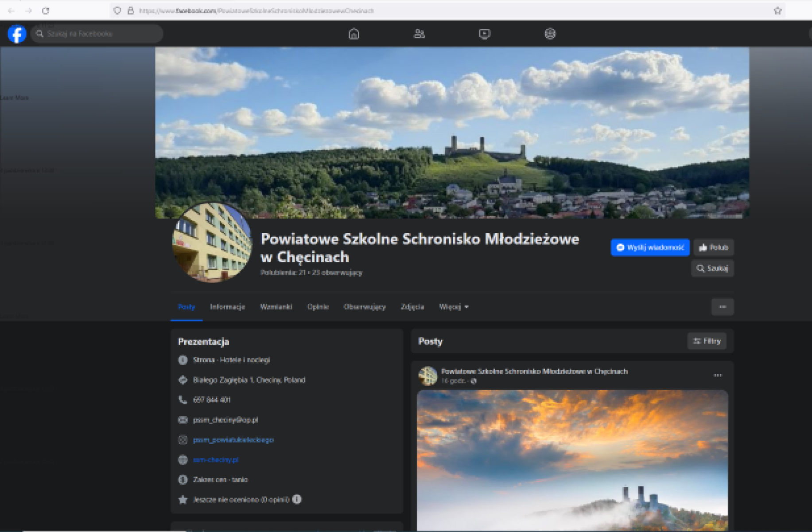Image resolution: width=812 pixels, height=532 pixels.
Task: Click the browser forward arrow
Action: 29,11
